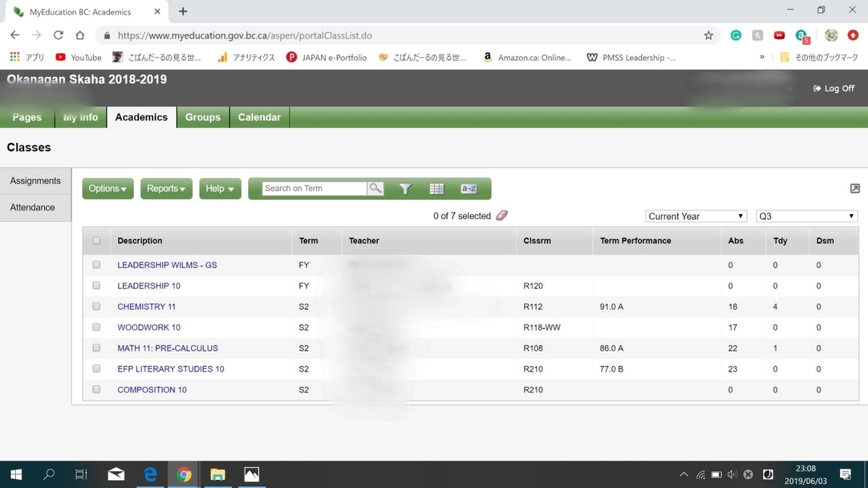
Task: Check the CHEMISTRY 11 row checkbox
Action: pyautogui.click(x=97, y=307)
